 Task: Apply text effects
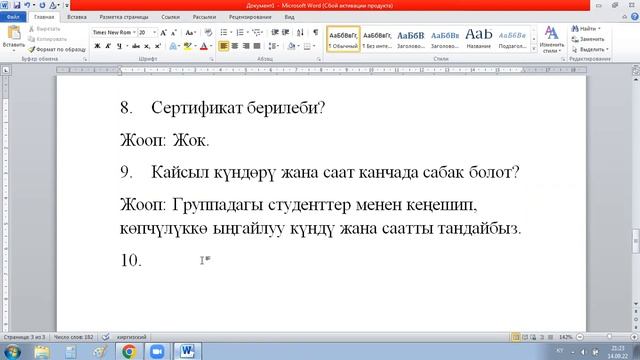point(173,46)
